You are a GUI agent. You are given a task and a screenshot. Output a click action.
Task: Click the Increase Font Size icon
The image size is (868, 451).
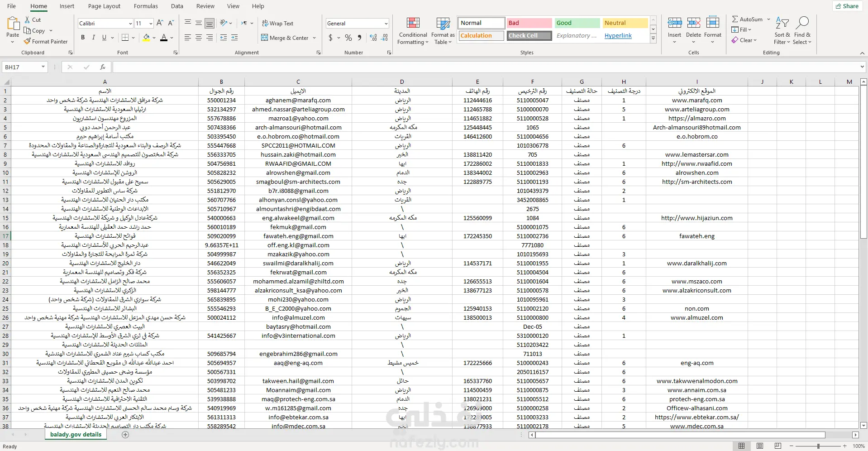tap(160, 23)
